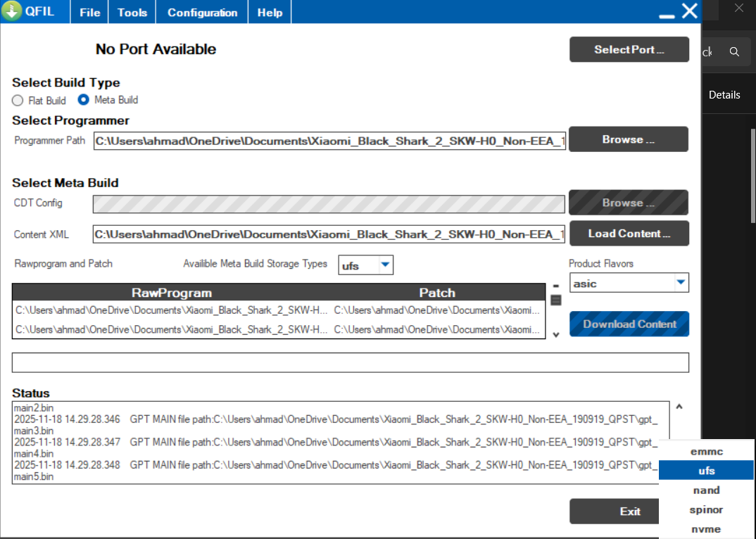Select the Flat Build radio button
The height and width of the screenshot is (539, 756).
pyautogui.click(x=18, y=101)
